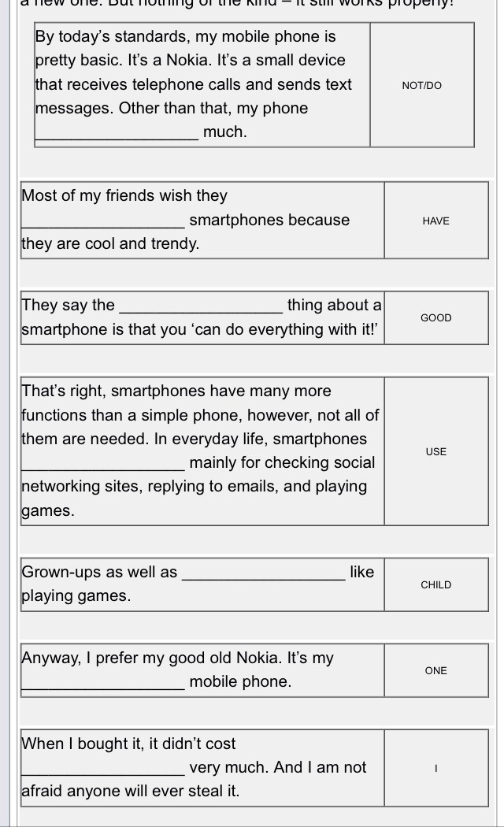Click the text 'playing games.'
504x827 pixels.
(x=76, y=596)
